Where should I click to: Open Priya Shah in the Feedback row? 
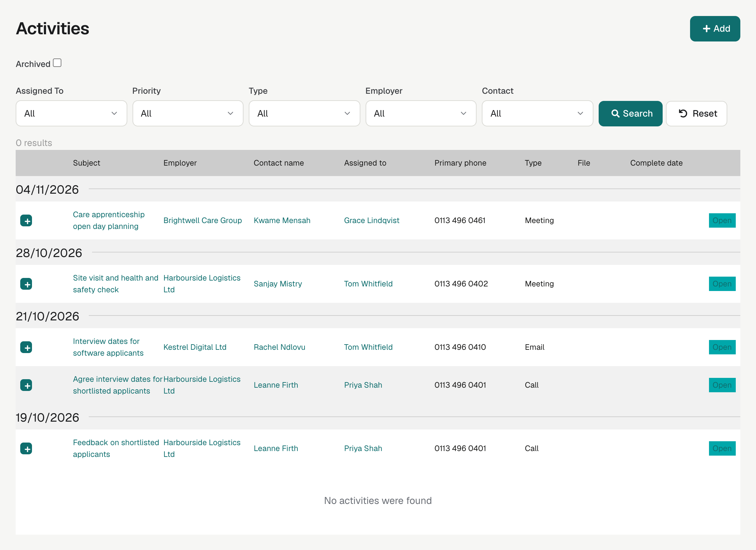363,449
